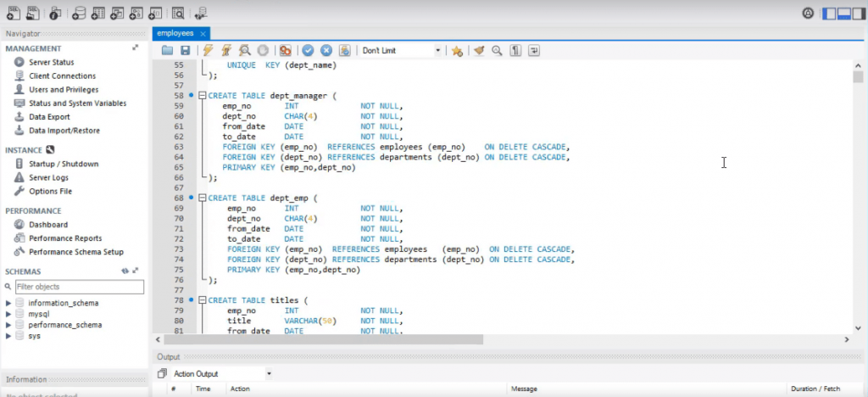Click the reconnect to DBMS icon
This screenshot has height=397, width=868.
click(x=199, y=14)
